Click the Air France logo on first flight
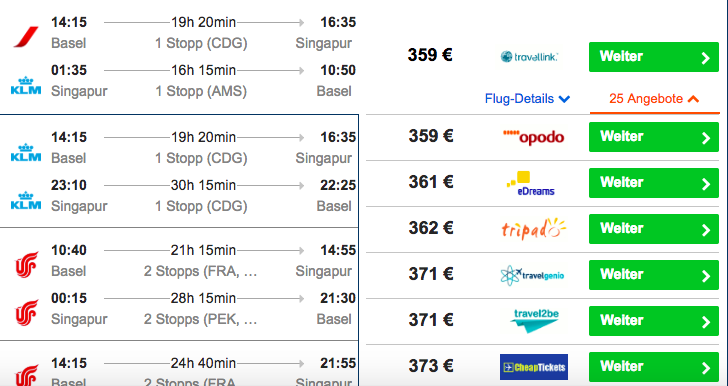Viewport: 728px width, 386px height. [26, 37]
